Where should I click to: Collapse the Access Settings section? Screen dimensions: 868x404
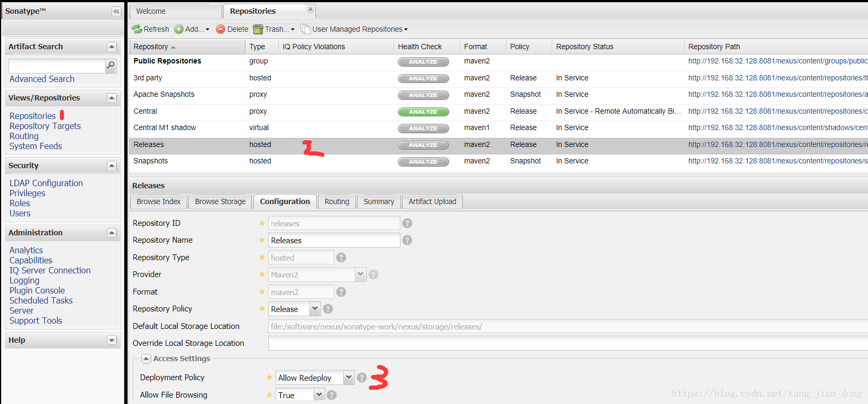click(x=147, y=359)
